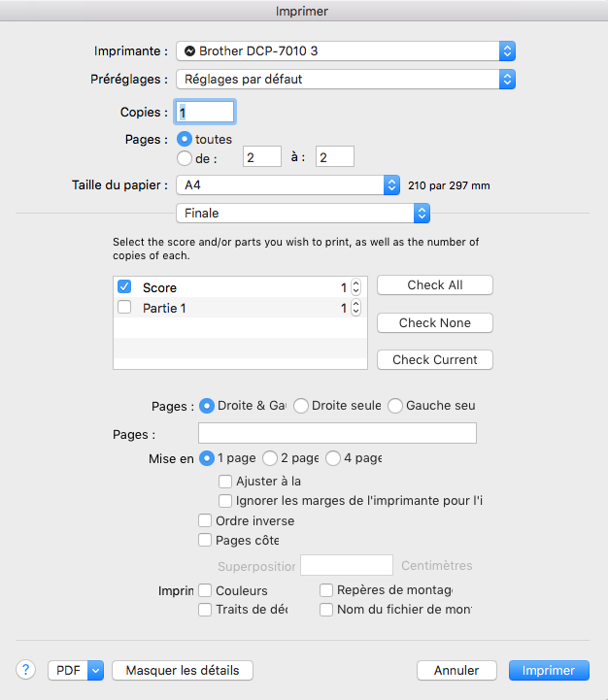The height and width of the screenshot is (700, 608).
Task: Uncheck the Score checkbox
Action: pyautogui.click(x=124, y=287)
